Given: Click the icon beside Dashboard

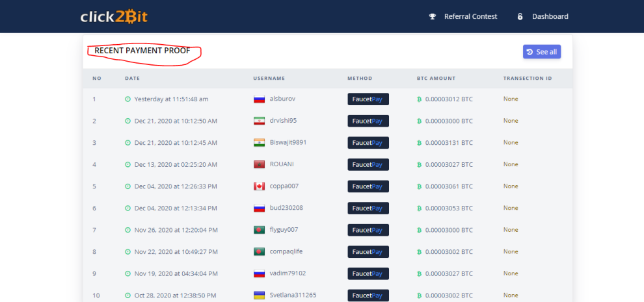Looking at the screenshot, I should [x=520, y=16].
